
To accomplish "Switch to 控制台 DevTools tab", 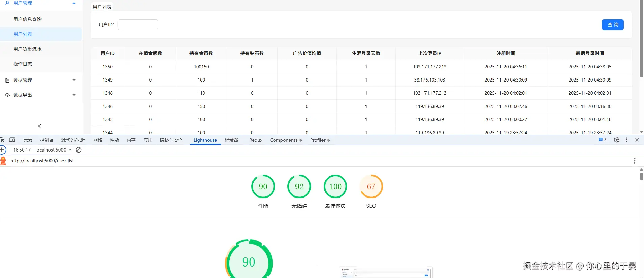I will (47, 140).
